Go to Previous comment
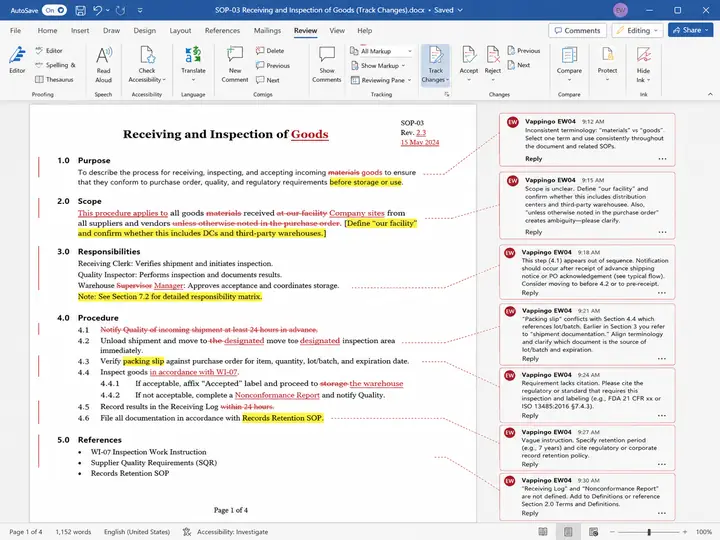The width and height of the screenshot is (720, 540). (x=273, y=65)
